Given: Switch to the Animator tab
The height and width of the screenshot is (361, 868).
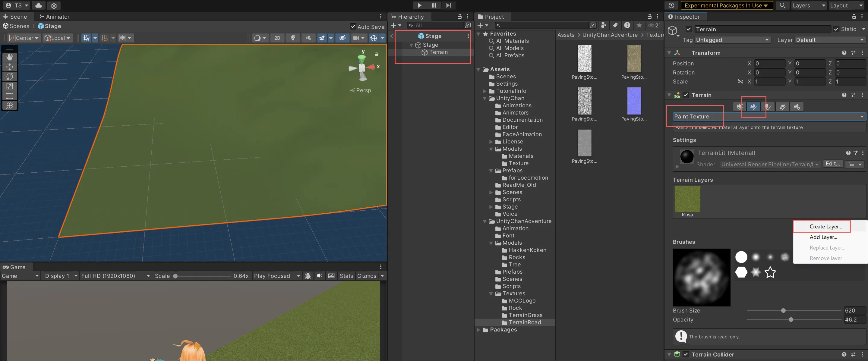Looking at the screenshot, I should coord(55,17).
